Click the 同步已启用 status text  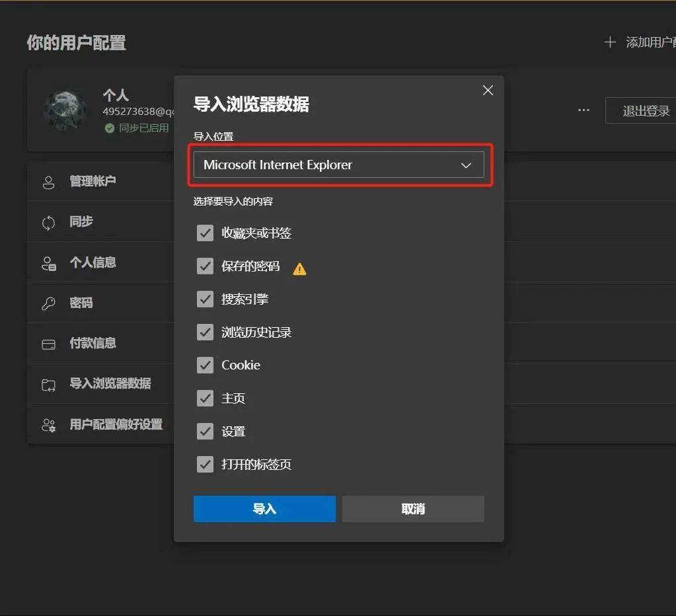pyautogui.click(x=143, y=128)
